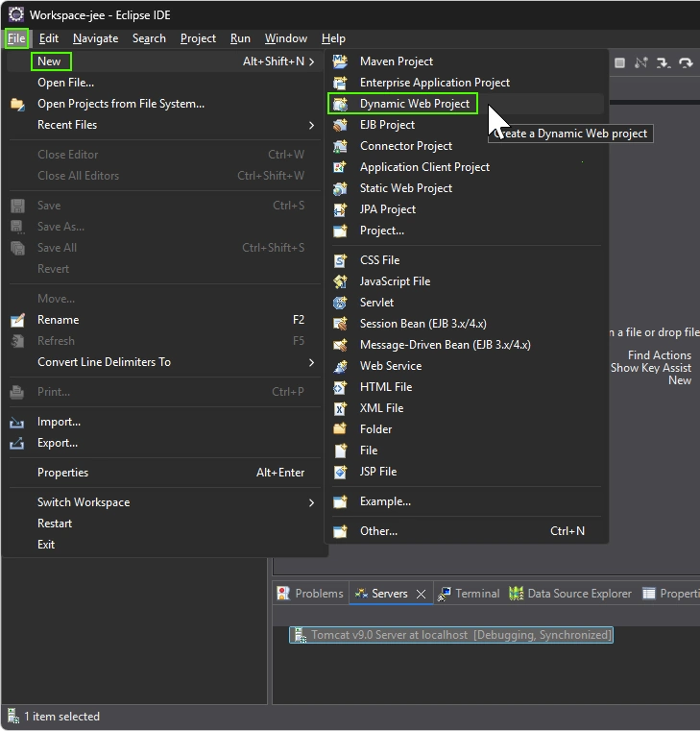
Task: Click the Import icon in File menu
Action: pos(16,422)
